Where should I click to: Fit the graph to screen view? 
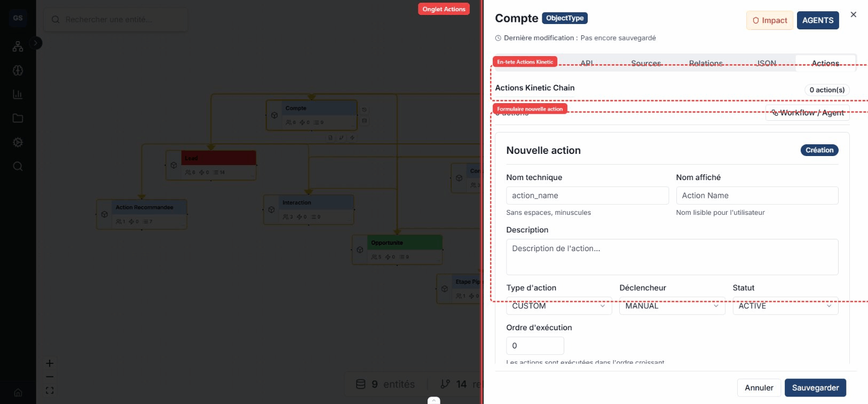(50, 391)
